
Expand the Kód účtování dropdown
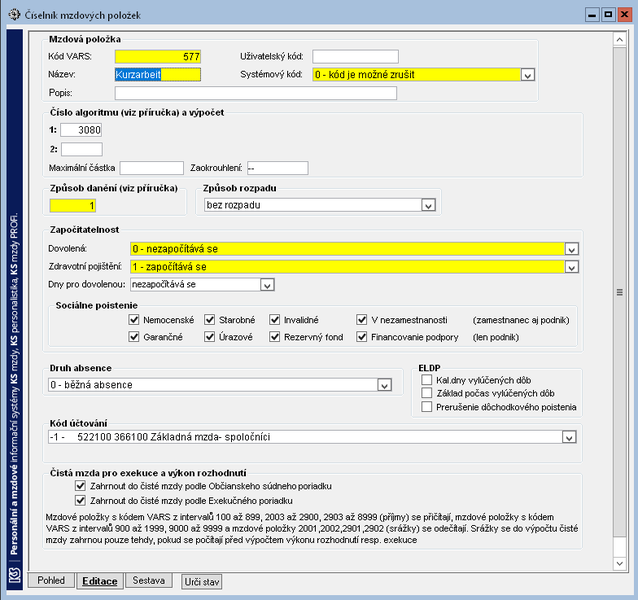tap(569, 437)
